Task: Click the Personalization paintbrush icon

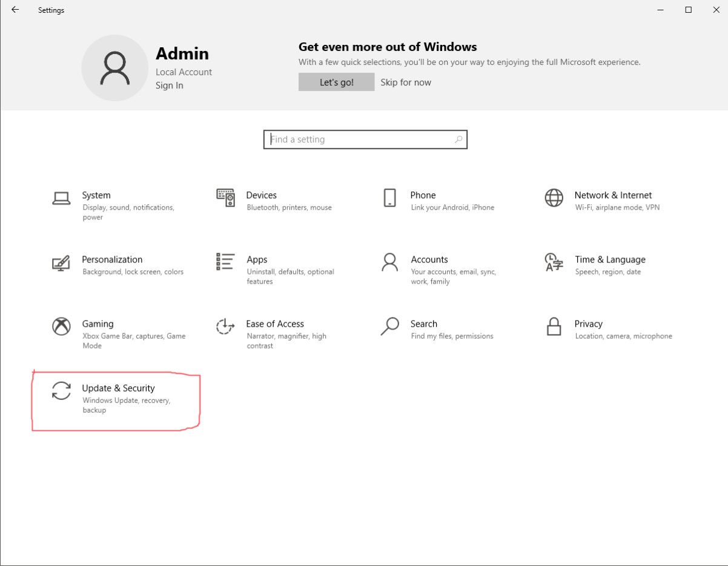Action: pos(61,262)
